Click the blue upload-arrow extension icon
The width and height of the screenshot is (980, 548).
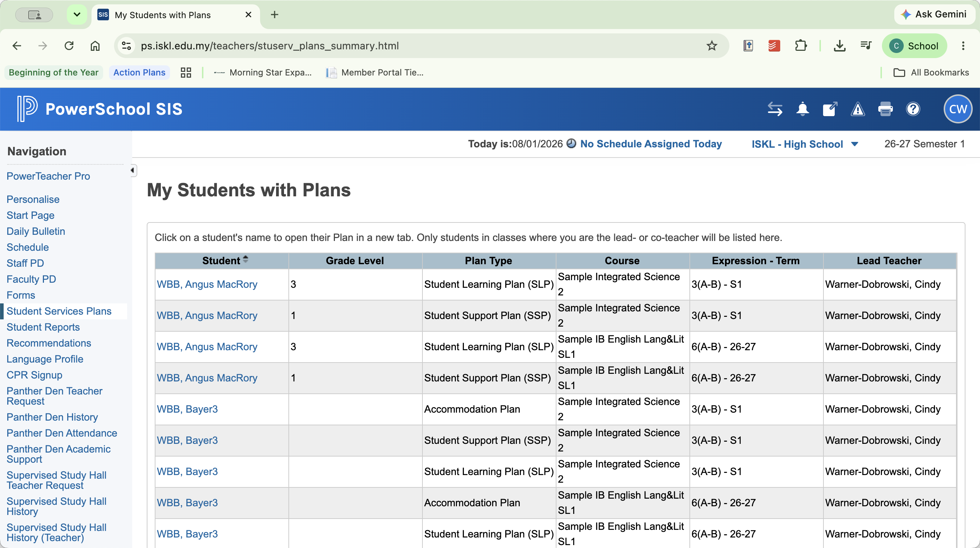click(x=748, y=46)
